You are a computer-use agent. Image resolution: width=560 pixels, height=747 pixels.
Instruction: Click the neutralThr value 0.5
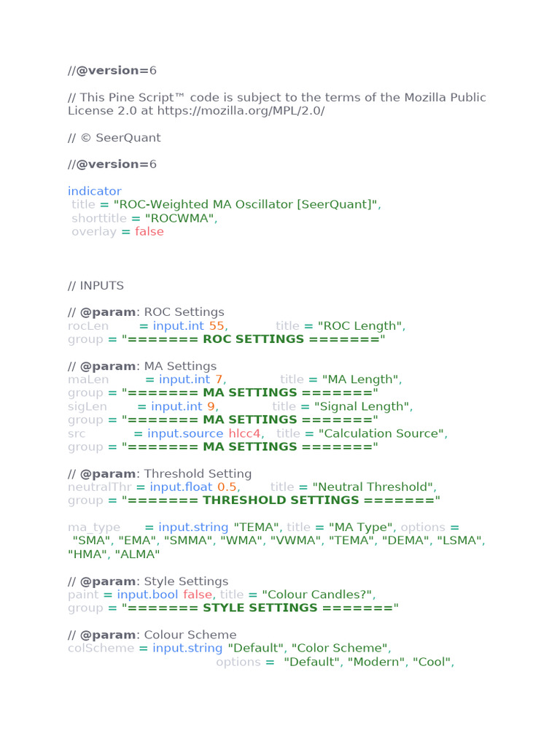tap(227, 487)
